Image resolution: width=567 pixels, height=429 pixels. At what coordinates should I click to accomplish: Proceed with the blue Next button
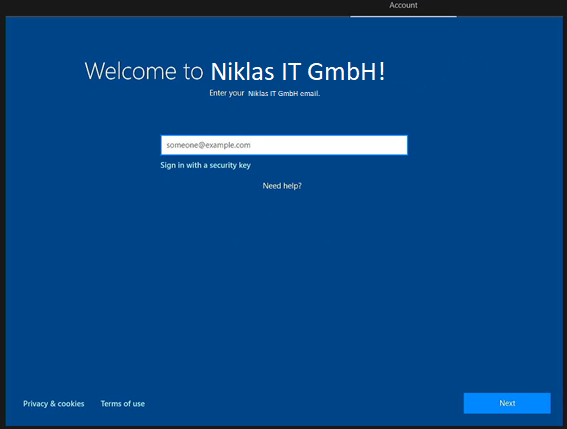(x=507, y=403)
